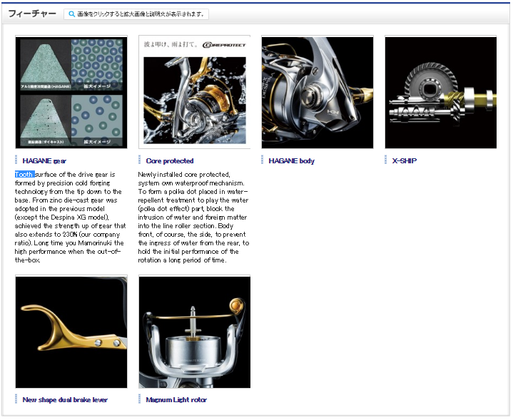The image size is (513, 420).
Task: Click the bullet icon beside Magnum Light rotor
Action: coord(139,399)
